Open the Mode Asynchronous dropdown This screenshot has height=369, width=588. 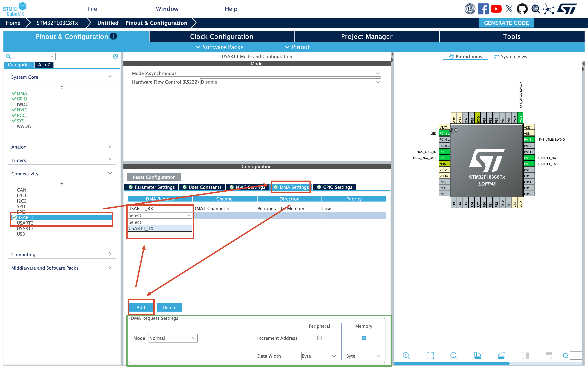[x=263, y=73]
